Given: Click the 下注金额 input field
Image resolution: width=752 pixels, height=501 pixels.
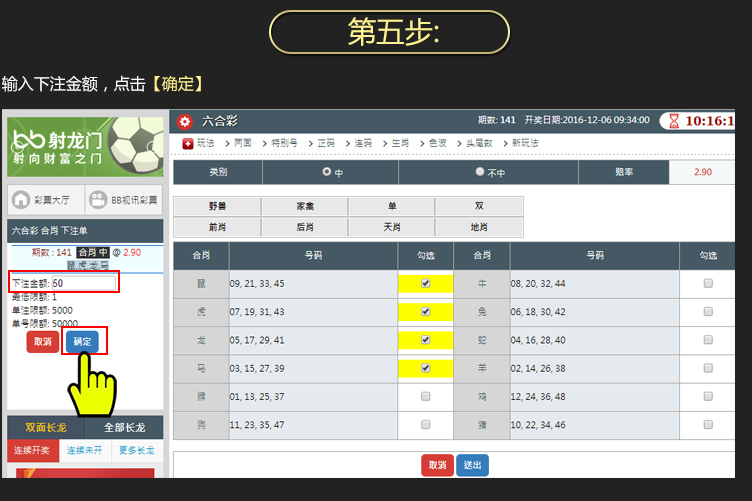Looking at the screenshot, I should click(x=84, y=283).
